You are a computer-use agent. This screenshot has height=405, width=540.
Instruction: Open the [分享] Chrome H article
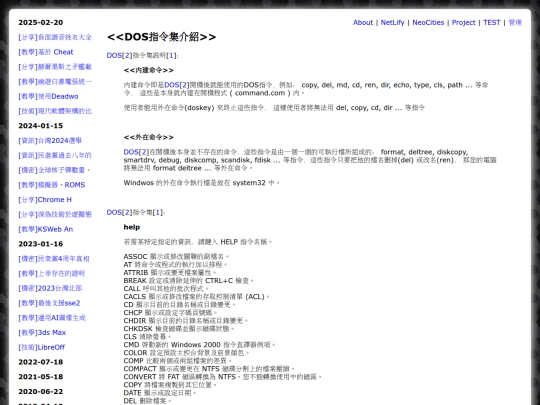[45, 200]
